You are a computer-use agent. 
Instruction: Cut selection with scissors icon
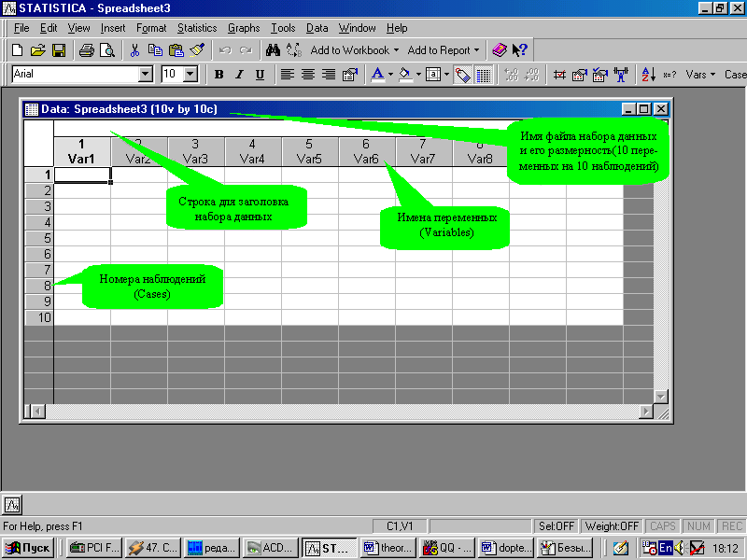(x=134, y=50)
